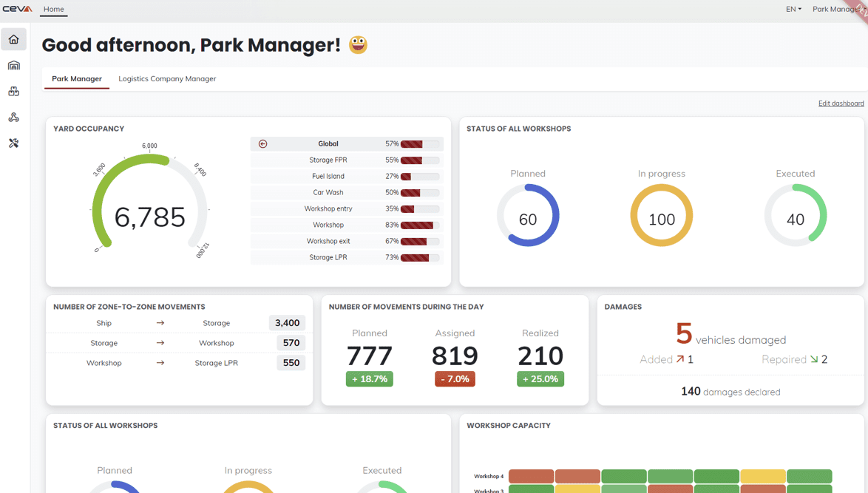Open the tools sidebar icon

[x=14, y=143]
